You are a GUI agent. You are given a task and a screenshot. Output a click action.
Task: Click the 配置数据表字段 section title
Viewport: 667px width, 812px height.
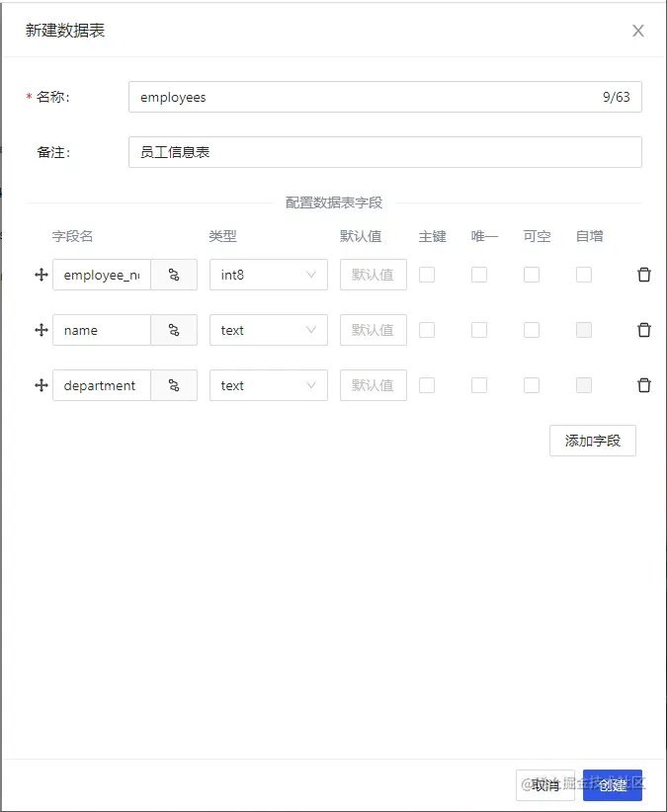pyautogui.click(x=334, y=203)
